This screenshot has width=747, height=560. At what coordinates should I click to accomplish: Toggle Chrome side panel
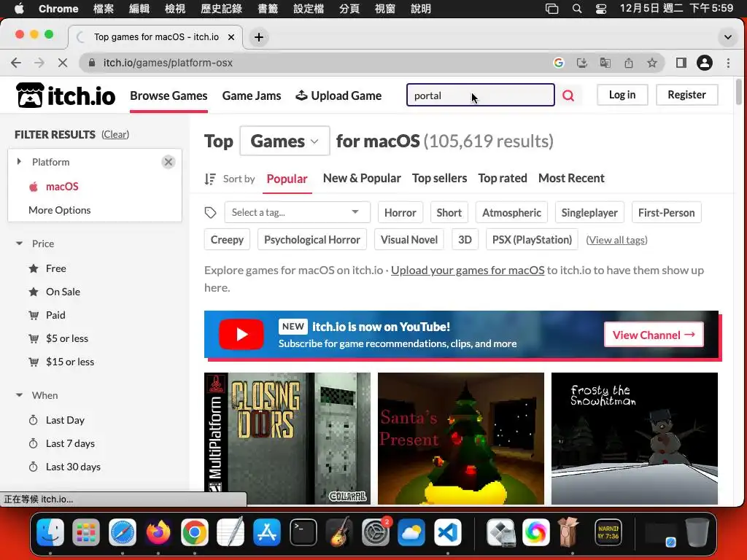coord(681,63)
